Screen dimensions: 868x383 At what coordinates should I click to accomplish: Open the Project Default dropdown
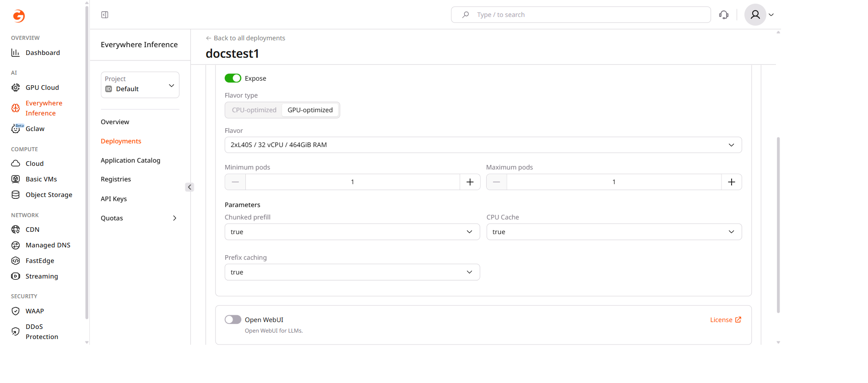[x=140, y=85]
